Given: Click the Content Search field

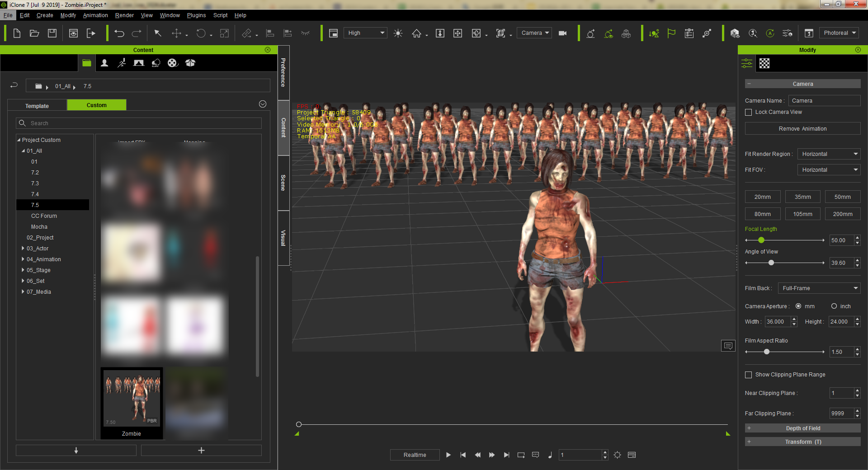Looking at the screenshot, I should 139,123.
